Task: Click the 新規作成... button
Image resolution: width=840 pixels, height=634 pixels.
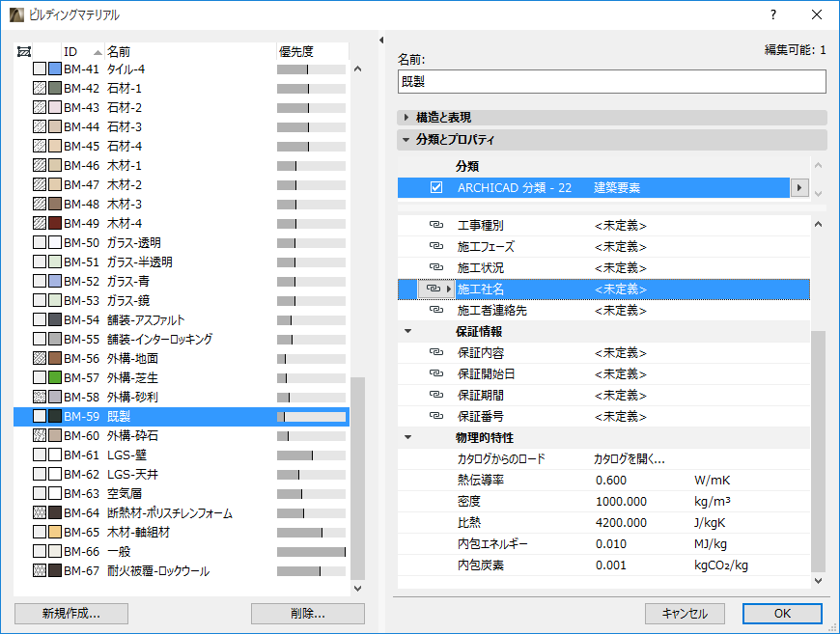Action: click(71, 613)
